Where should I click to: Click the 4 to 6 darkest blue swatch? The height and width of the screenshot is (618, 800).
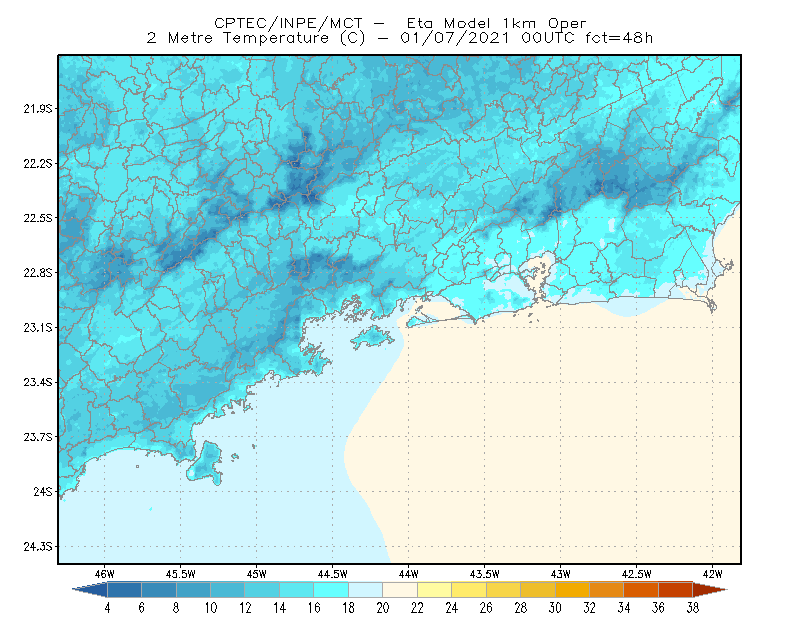pyautogui.click(x=124, y=590)
